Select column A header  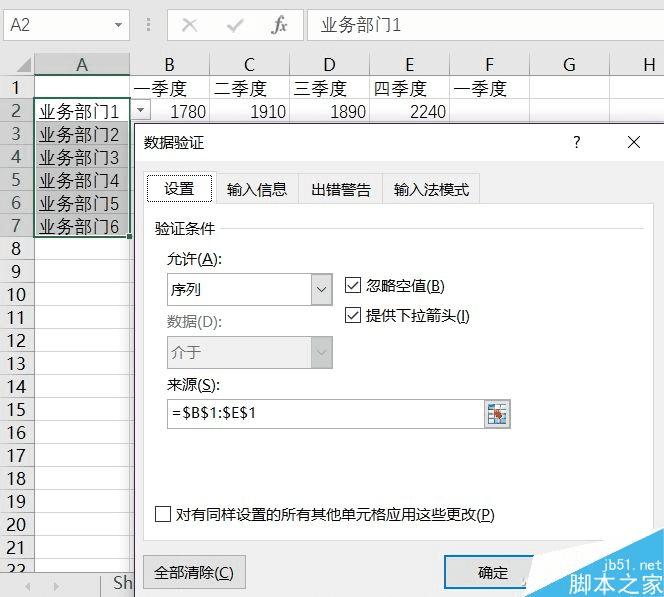tap(82, 65)
